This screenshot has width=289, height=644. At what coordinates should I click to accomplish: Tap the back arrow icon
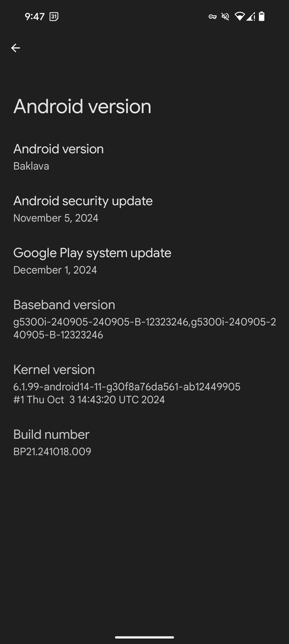(x=16, y=48)
